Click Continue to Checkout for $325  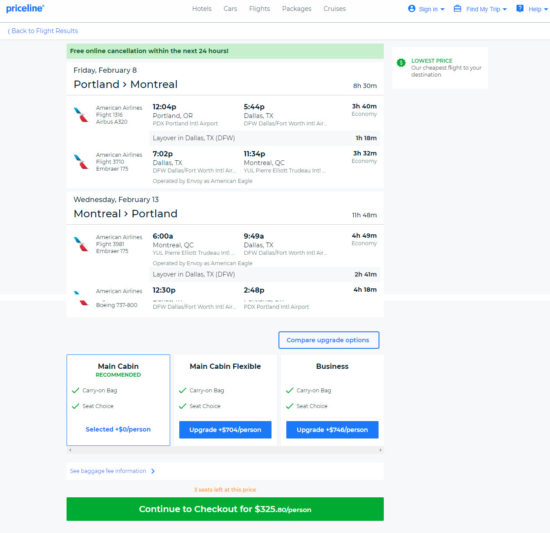[x=225, y=509]
